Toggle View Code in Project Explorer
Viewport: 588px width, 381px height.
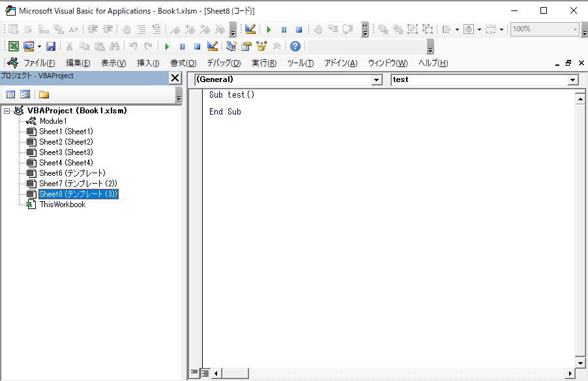click(10, 94)
